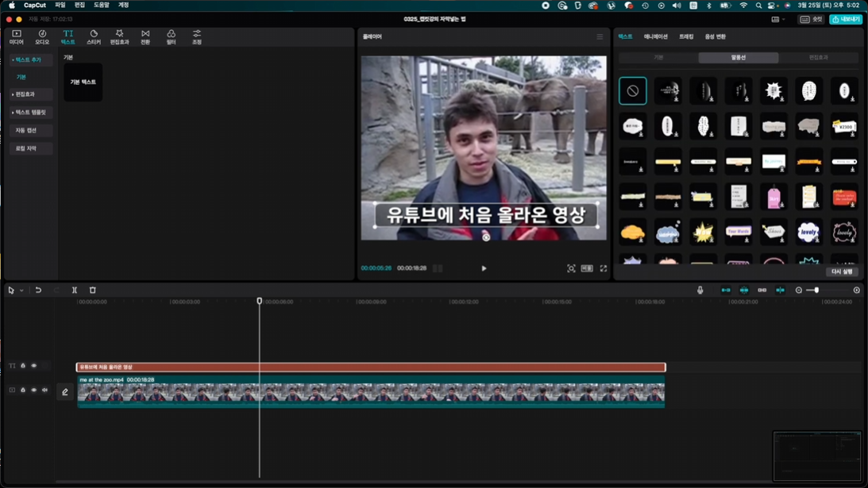Screen dimensions: 868x488
Task: Open the 스티커 sticker panel
Action: click(x=94, y=37)
